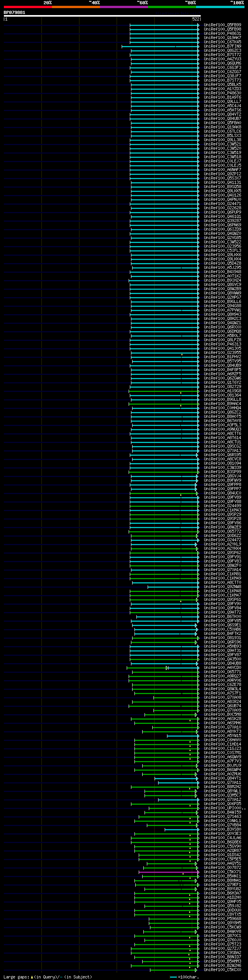Select hit UniRef100_B2W2H6

(x=222, y=965)
